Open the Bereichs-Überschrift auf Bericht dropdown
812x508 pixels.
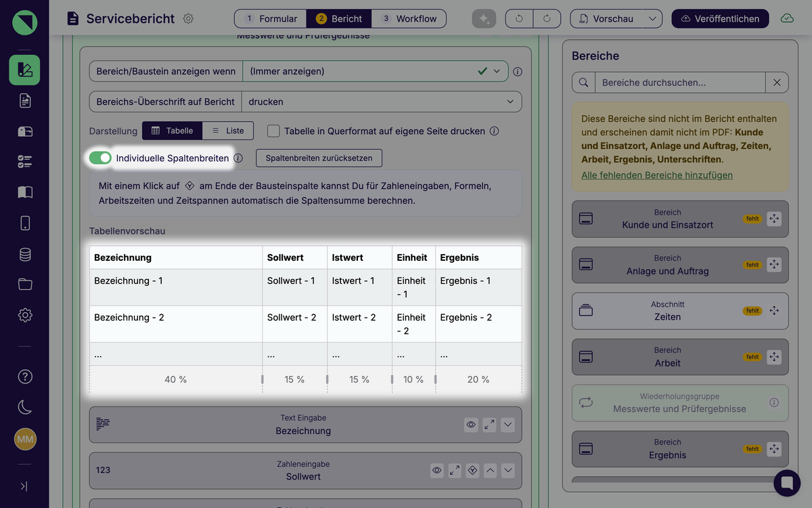381,102
